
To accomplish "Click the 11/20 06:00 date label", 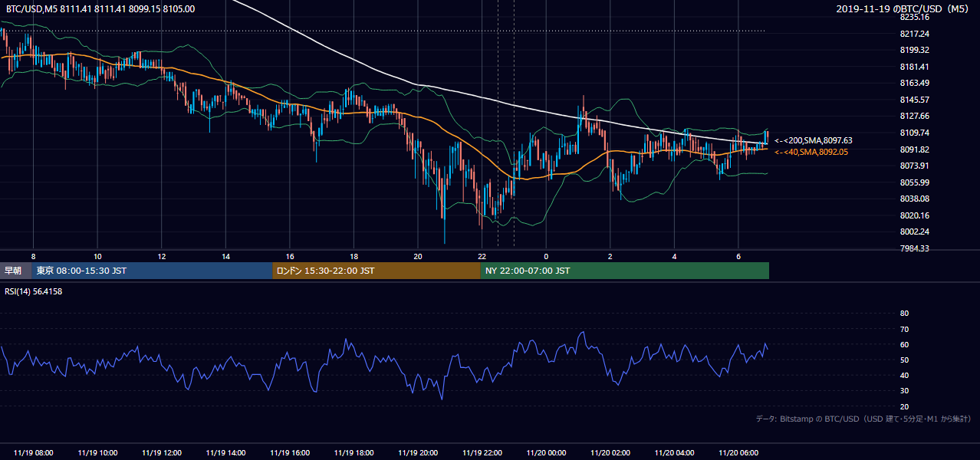I will pyautogui.click(x=738, y=453).
